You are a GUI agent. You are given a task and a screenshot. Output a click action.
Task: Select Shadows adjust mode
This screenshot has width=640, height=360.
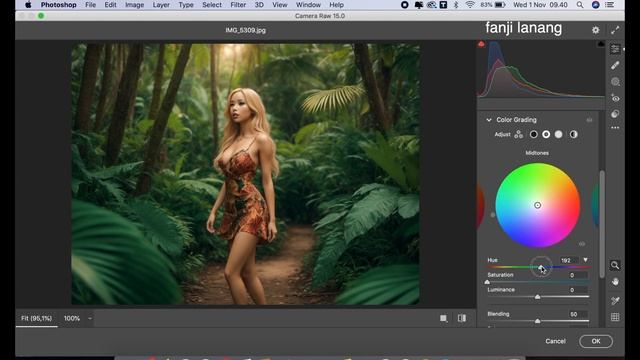pyautogui.click(x=533, y=134)
